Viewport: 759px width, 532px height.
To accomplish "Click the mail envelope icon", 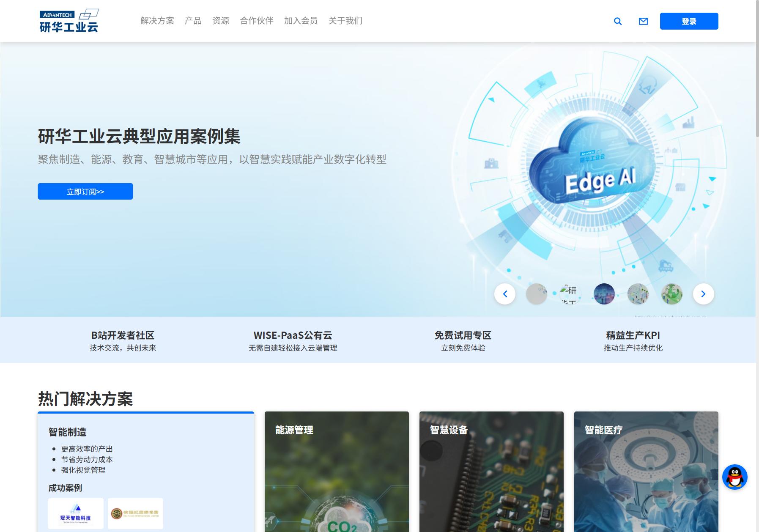I will coord(643,21).
